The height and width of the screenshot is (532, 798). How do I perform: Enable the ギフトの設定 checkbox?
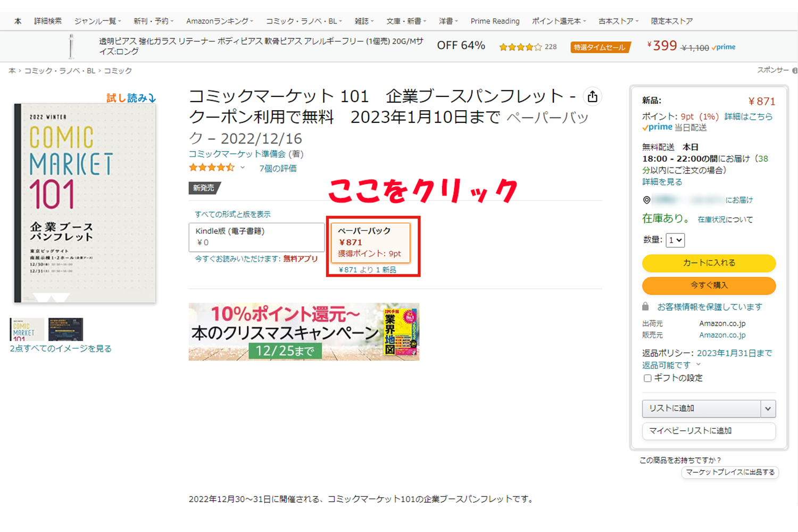point(647,378)
